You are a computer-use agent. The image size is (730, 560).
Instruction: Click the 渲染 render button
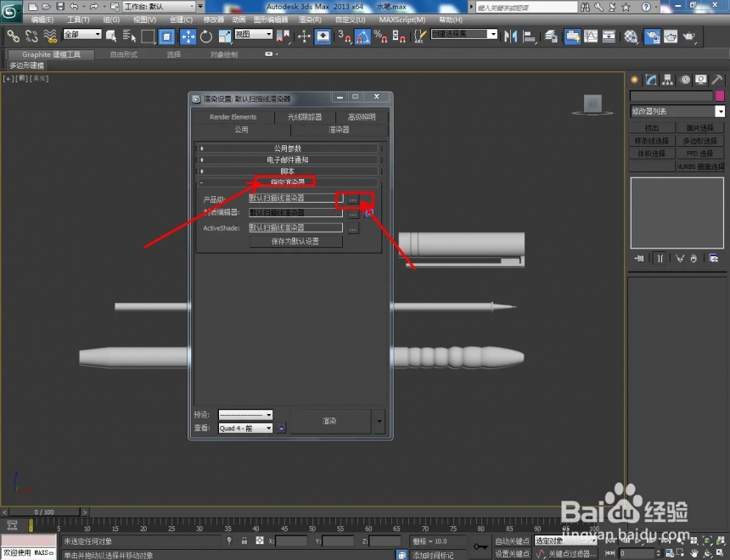point(329,421)
